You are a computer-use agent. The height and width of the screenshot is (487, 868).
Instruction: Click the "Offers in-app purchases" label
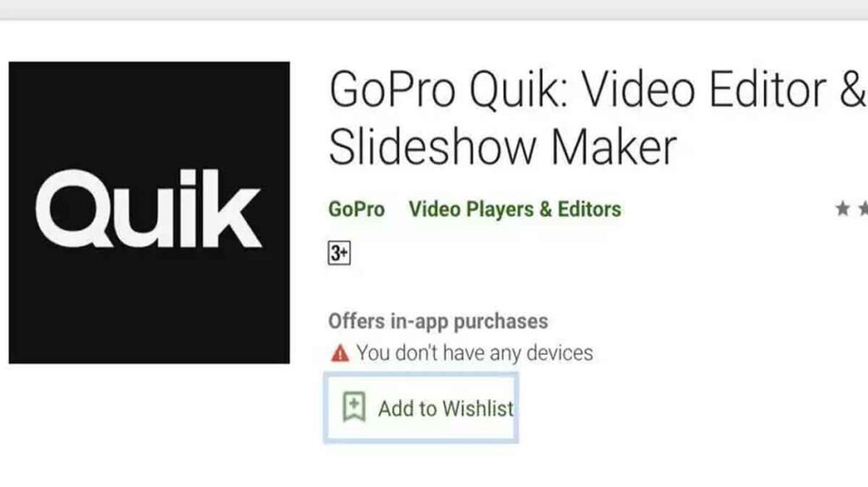coord(438,321)
